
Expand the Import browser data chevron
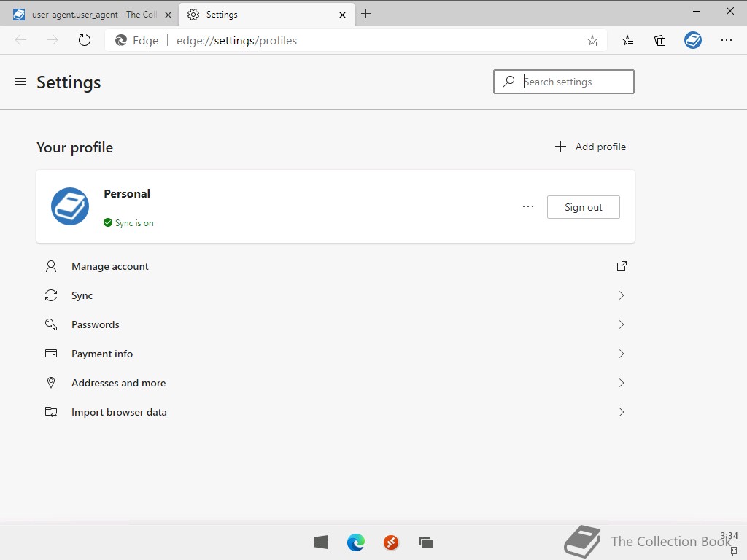coord(622,412)
